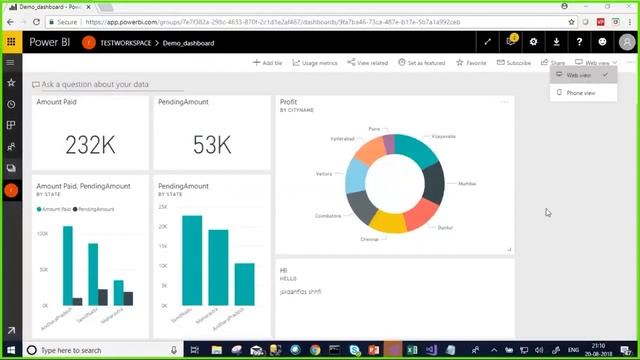Open the PendingAmount 53K card tile
The width and height of the screenshot is (640, 360).
point(212,133)
